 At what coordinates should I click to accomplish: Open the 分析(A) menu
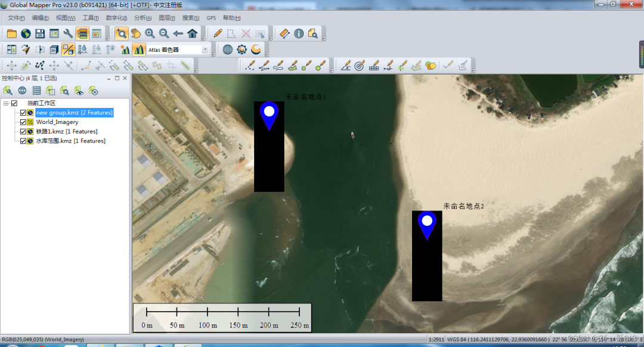coord(143,18)
